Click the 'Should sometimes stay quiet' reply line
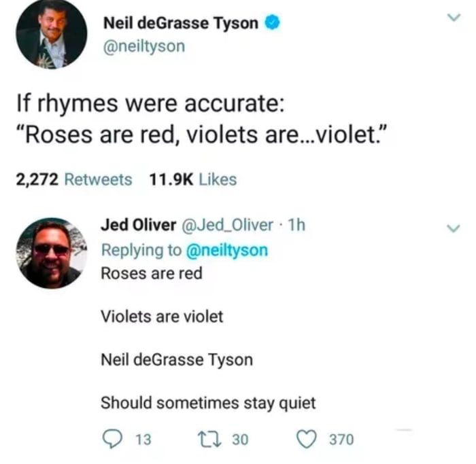 click(208, 403)
